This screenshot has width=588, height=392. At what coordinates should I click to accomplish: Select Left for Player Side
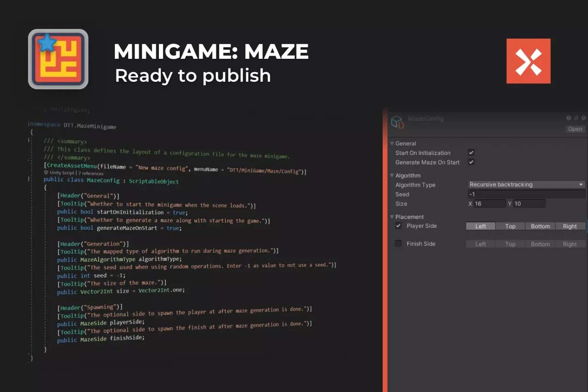click(x=481, y=226)
